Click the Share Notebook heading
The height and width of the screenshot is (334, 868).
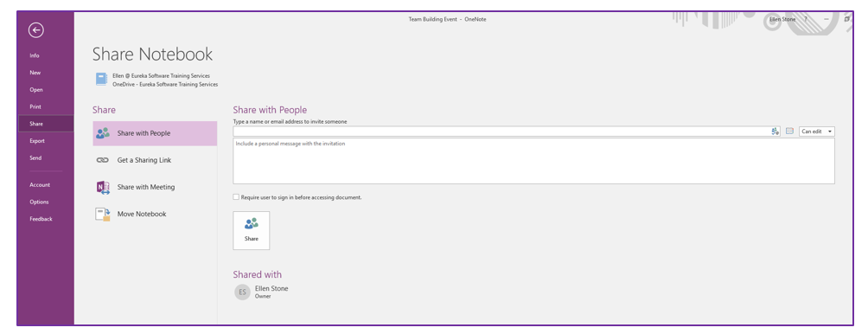coord(152,54)
